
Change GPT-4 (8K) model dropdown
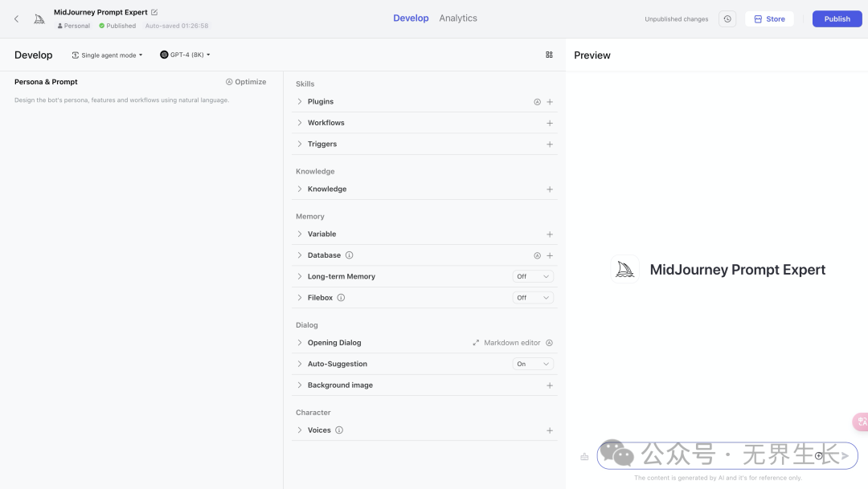pyautogui.click(x=186, y=55)
